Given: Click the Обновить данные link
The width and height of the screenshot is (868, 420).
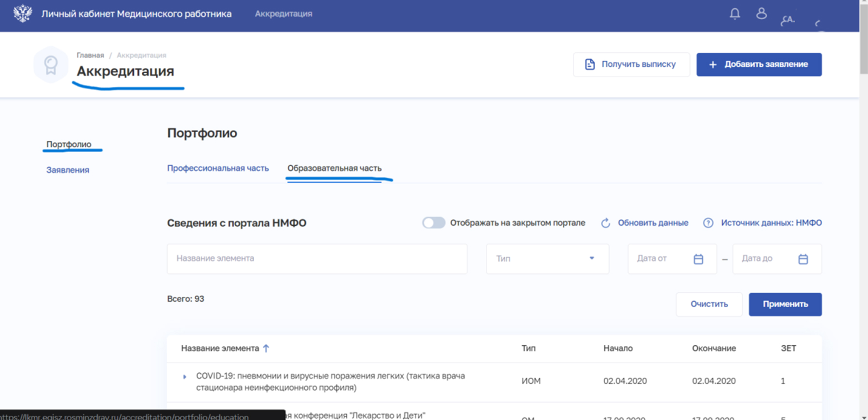Looking at the screenshot, I should 653,223.
